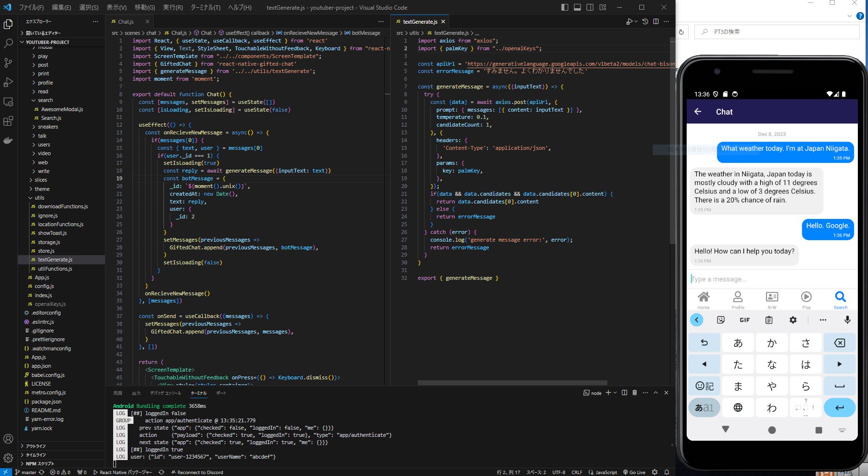Click Go Live in status bar
The image size is (868, 476).
coord(634,472)
